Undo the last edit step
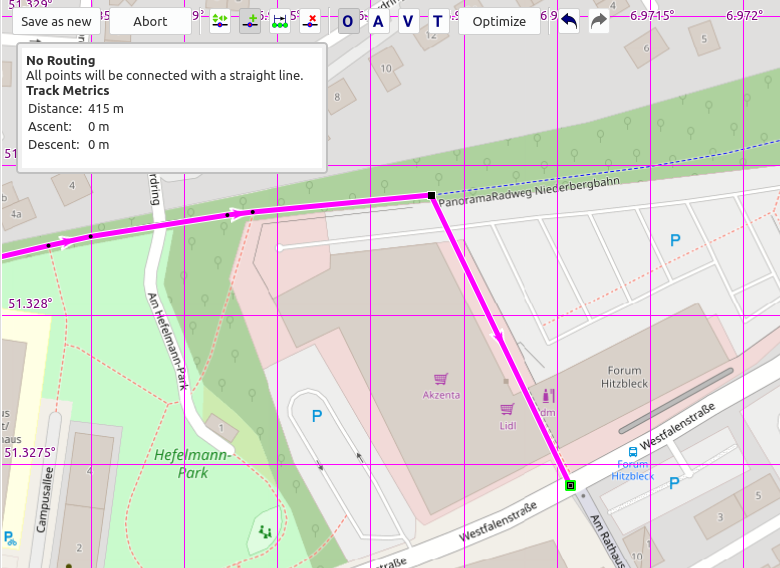 click(x=569, y=21)
